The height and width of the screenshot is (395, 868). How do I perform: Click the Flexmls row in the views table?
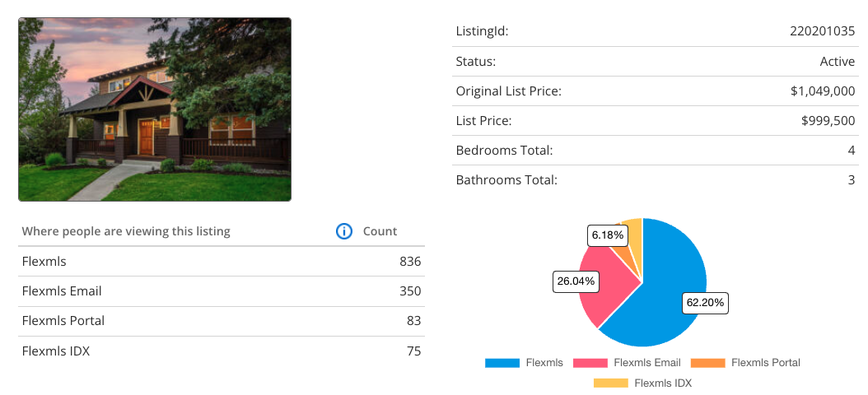click(221, 262)
